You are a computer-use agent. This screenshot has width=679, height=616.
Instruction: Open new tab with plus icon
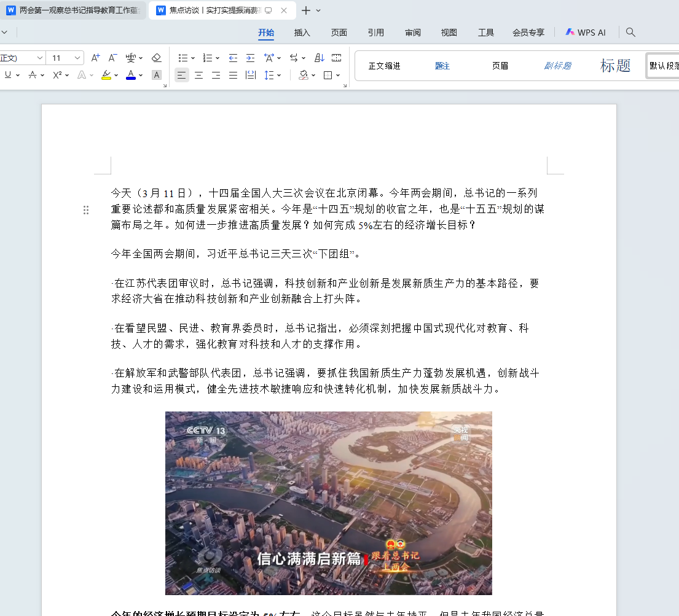pos(306,10)
